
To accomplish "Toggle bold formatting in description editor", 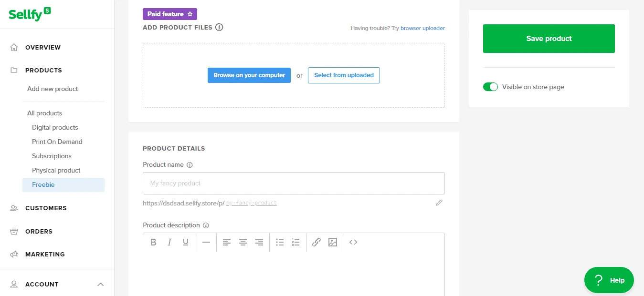I will click(153, 242).
